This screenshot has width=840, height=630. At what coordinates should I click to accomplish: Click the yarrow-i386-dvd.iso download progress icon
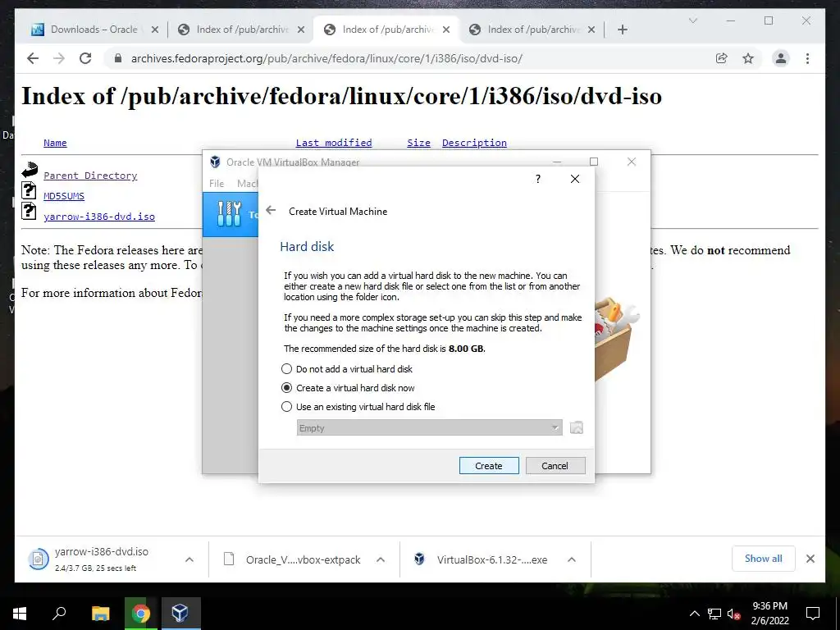click(x=38, y=559)
